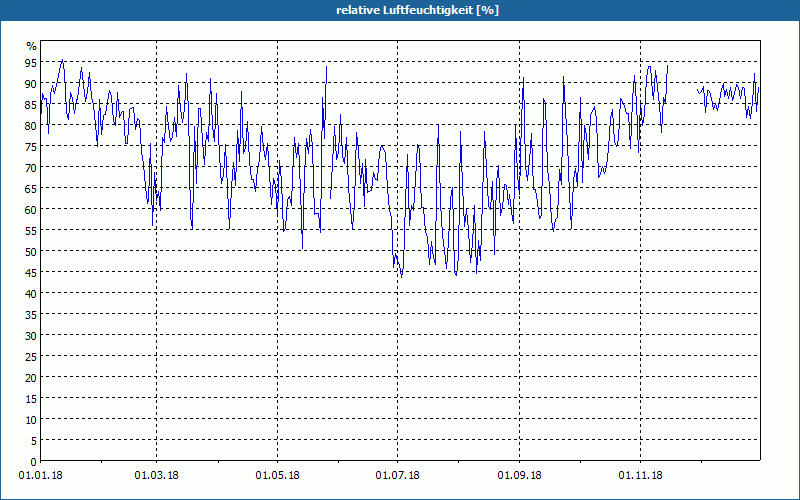This screenshot has width=800, height=500.
Task: Click the '%' unit label on the y-axis
Action: (x=32, y=46)
